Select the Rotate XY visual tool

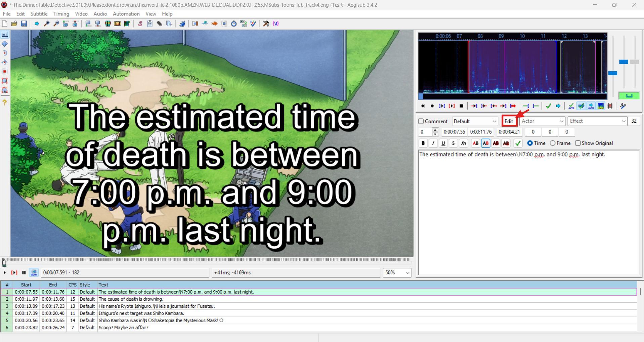(5, 62)
